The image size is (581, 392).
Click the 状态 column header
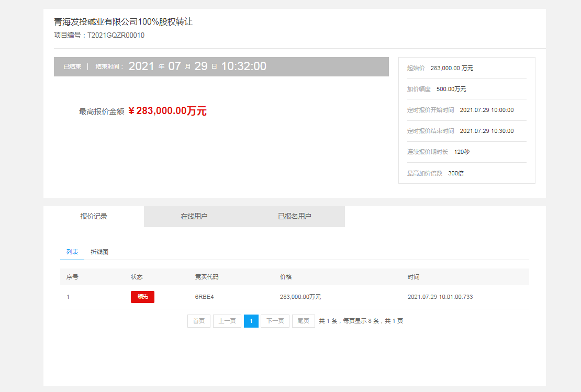pos(137,277)
